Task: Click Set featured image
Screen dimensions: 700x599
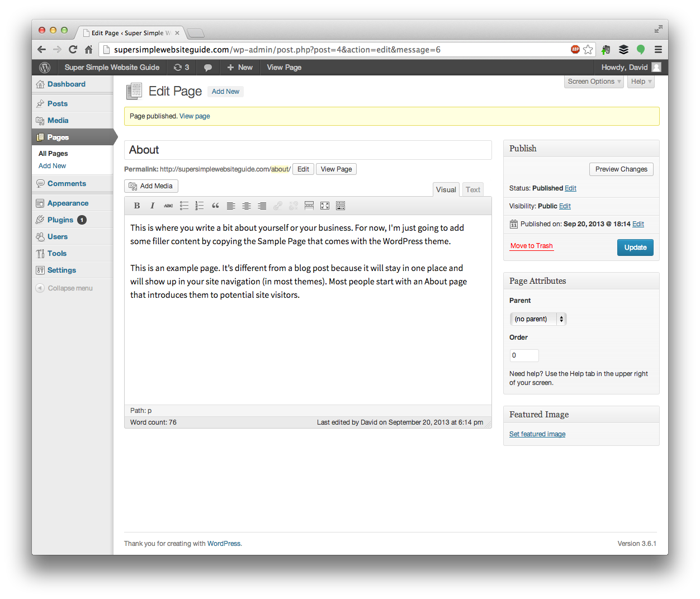Action: (x=537, y=434)
